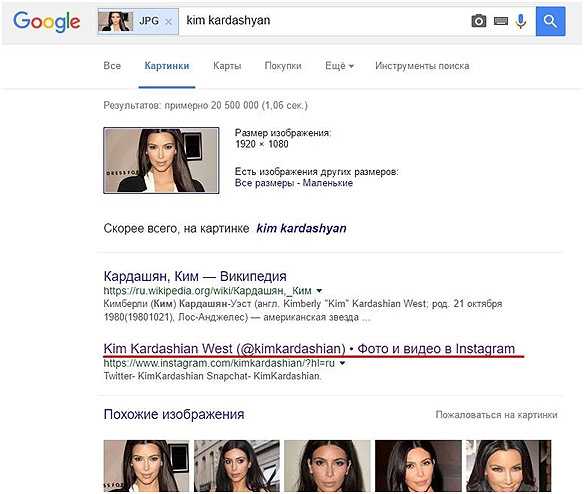Click in the search text field
The height and width of the screenshot is (494, 584).
(x=324, y=21)
